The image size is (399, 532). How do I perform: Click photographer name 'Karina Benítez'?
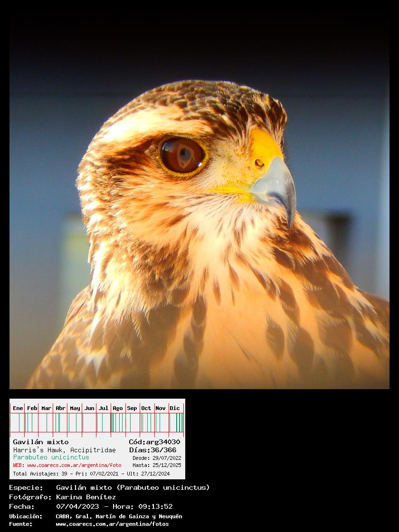pyautogui.click(x=86, y=497)
